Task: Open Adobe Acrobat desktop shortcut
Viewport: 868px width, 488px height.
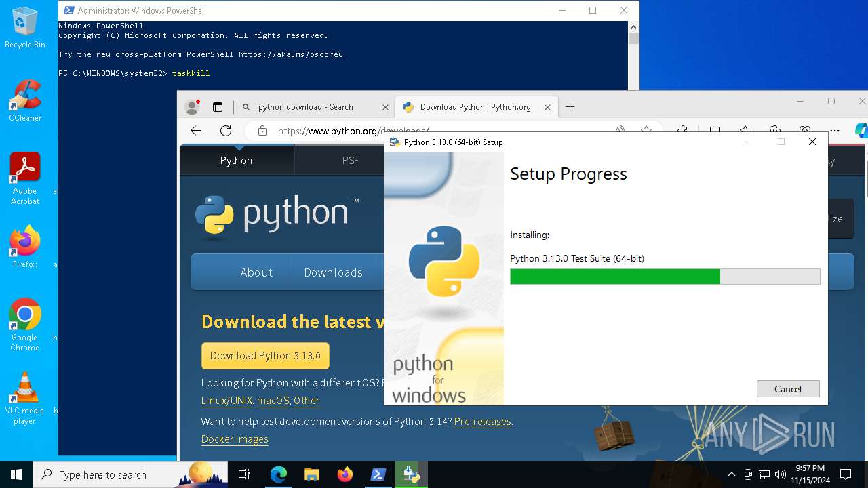Action: 25,179
